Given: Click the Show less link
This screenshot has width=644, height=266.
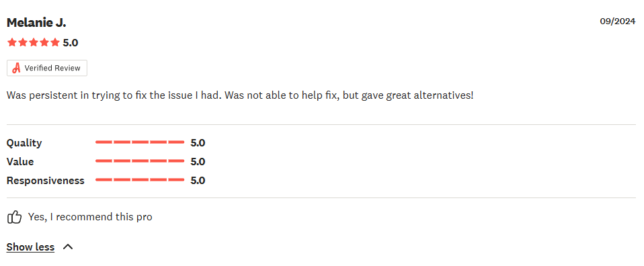Looking at the screenshot, I should [x=30, y=247].
